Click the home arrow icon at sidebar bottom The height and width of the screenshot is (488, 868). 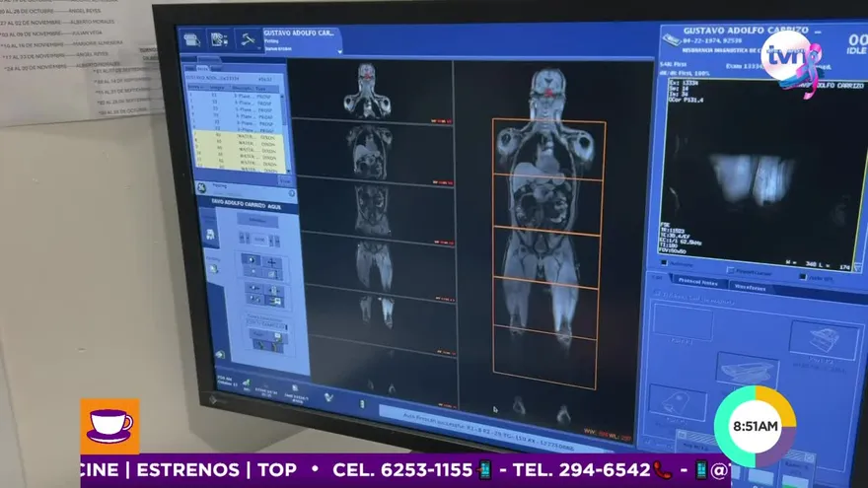[x=220, y=354]
